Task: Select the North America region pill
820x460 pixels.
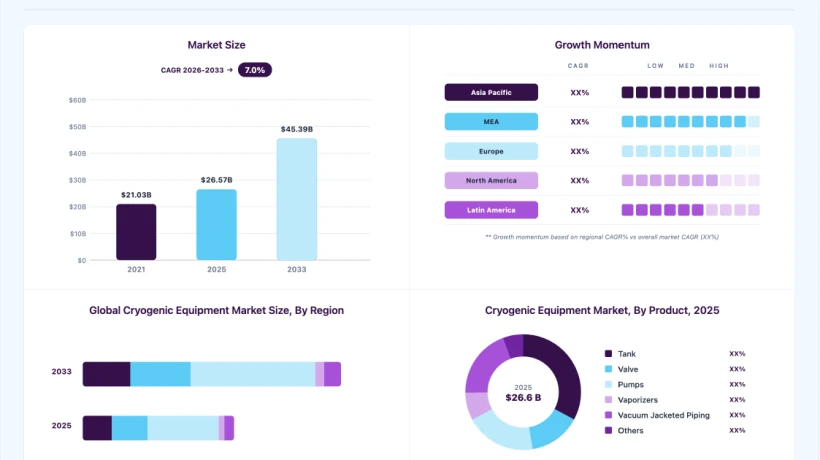Action: pyautogui.click(x=491, y=180)
